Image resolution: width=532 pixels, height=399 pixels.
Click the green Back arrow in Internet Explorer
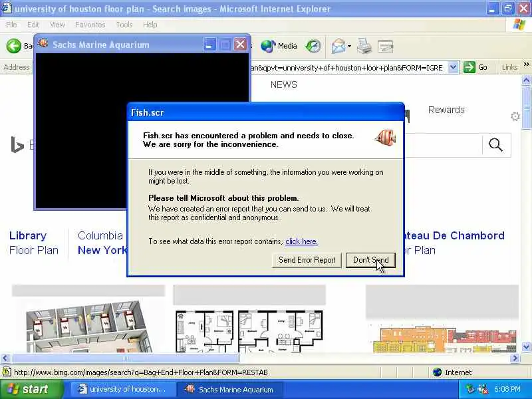tap(13, 46)
